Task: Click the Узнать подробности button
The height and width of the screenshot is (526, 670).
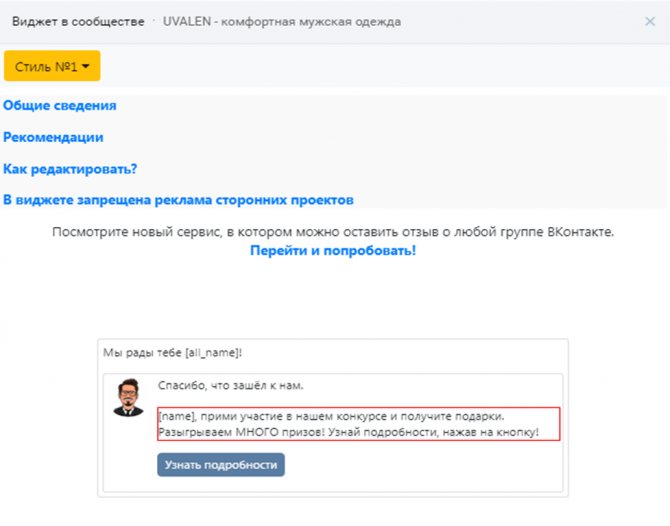Action: [221, 465]
